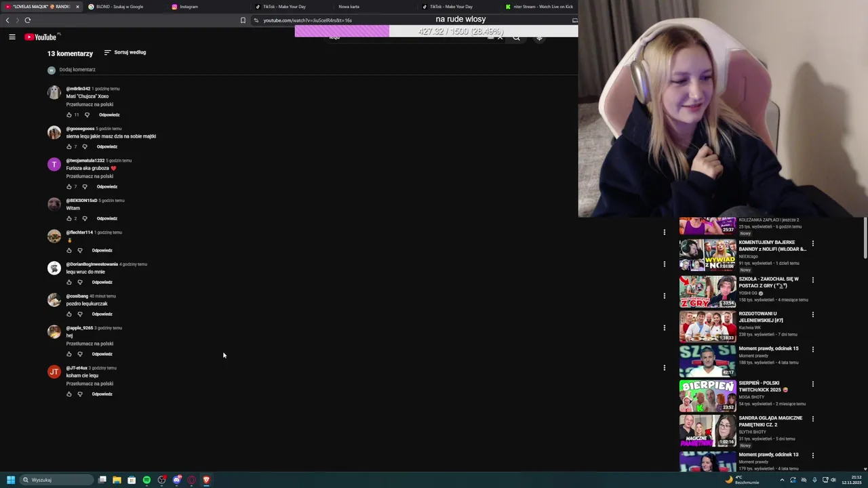Like the comment by @twojamatula1232
868x488 pixels.
[68, 186]
